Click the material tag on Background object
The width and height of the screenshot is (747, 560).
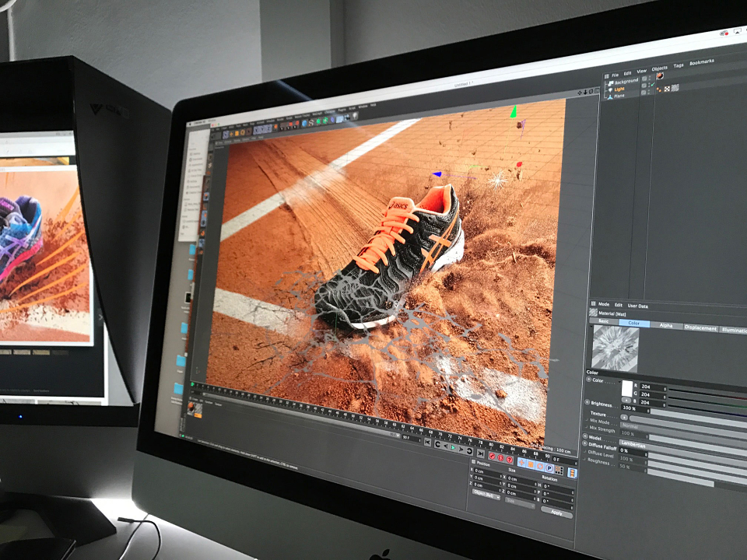click(660, 75)
